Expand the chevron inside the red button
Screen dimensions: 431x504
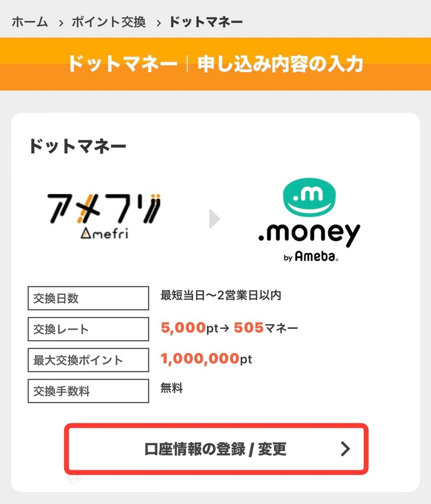pos(345,449)
